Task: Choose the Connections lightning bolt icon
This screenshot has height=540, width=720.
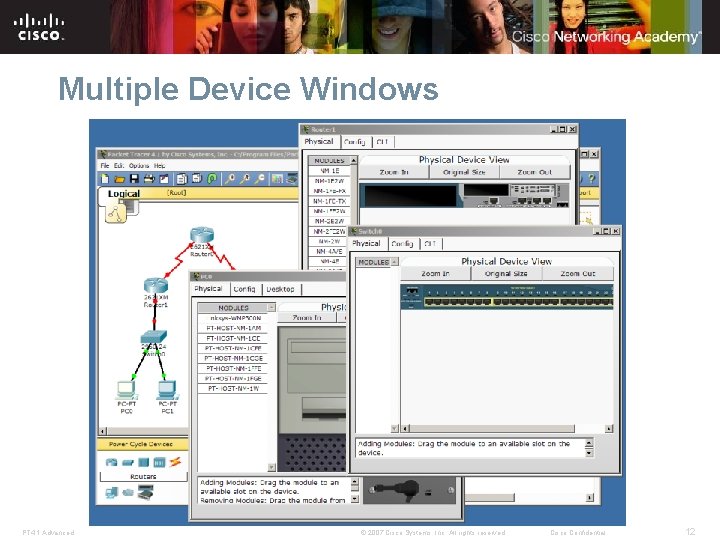Action: click(x=175, y=462)
